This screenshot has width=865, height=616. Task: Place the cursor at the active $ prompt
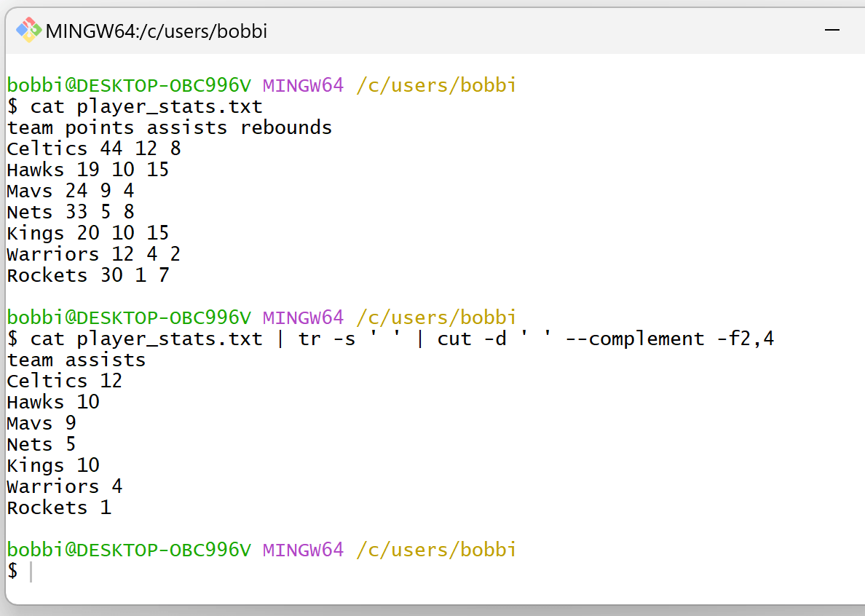(12, 571)
